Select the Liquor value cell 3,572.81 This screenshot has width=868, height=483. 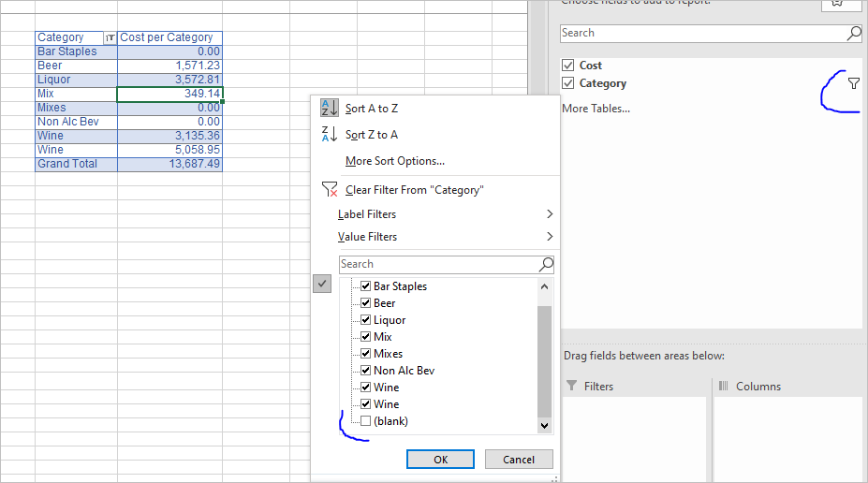tap(169, 80)
